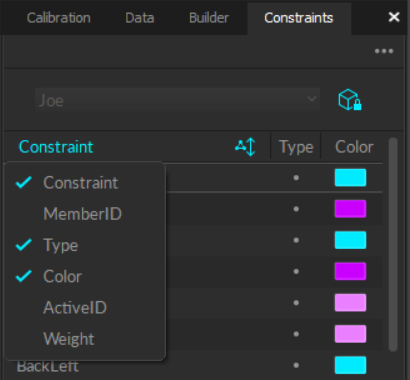
Task: Switch to the Builder tab
Action: [x=209, y=18]
